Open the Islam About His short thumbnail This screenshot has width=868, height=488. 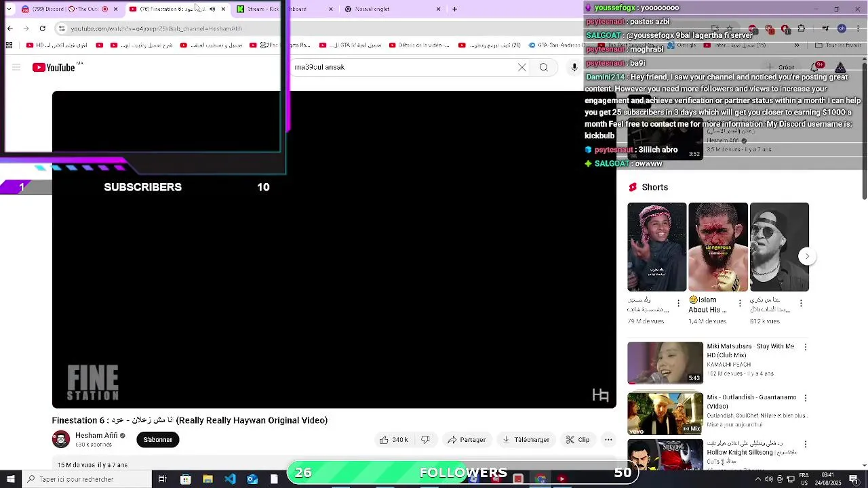tap(718, 247)
